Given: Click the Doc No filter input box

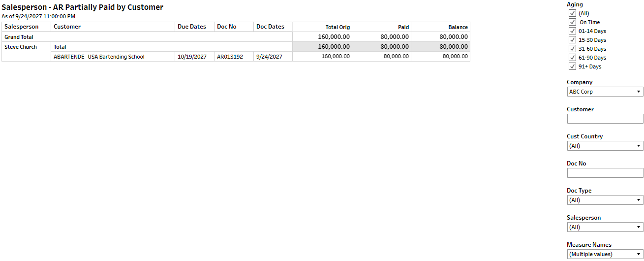Looking at the screenshot, I should tap(605, 173).
